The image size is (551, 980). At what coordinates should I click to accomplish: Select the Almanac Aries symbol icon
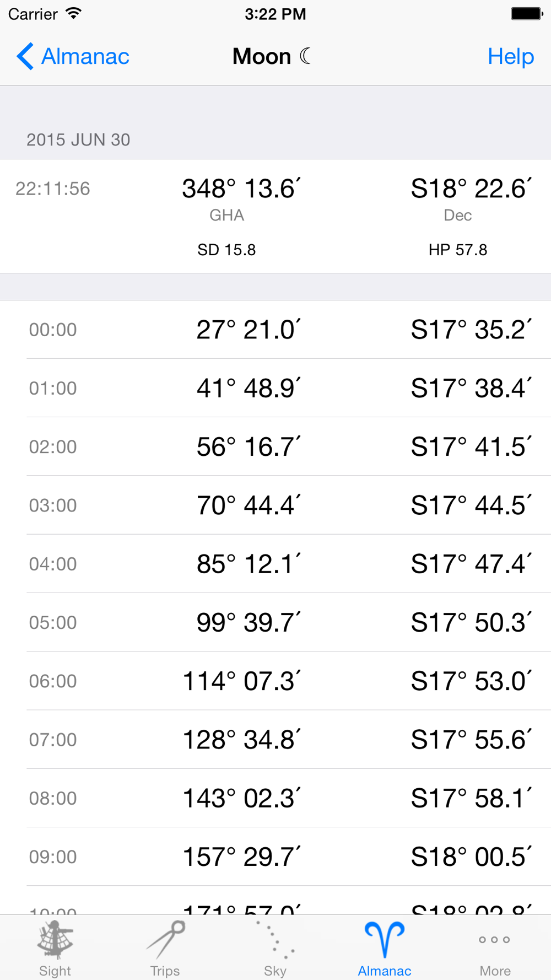pyautogui.click(x=385, y=940)
